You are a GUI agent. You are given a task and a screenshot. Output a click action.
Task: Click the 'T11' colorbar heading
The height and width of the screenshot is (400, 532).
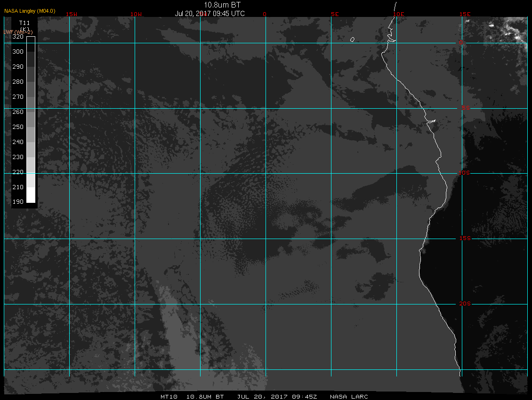click(x=24, y=23)
